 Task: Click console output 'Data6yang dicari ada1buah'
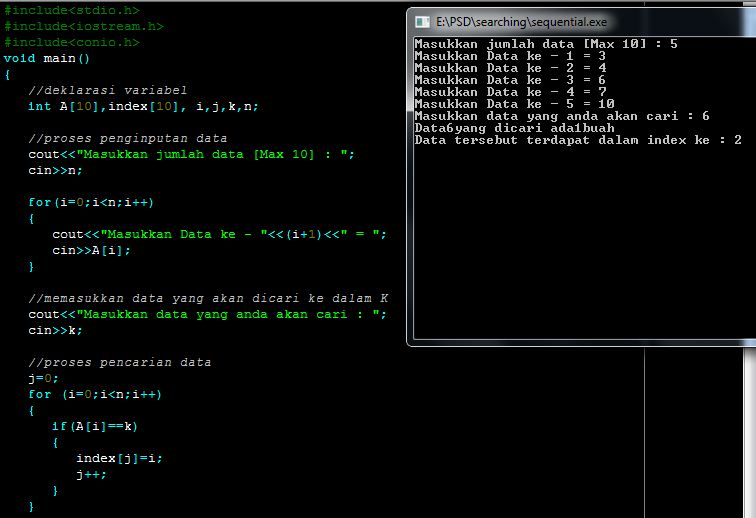514,128
